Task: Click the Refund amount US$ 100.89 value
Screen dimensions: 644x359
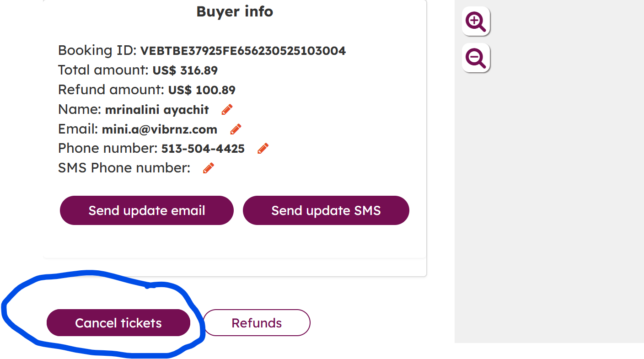Action: pos(202,90)
